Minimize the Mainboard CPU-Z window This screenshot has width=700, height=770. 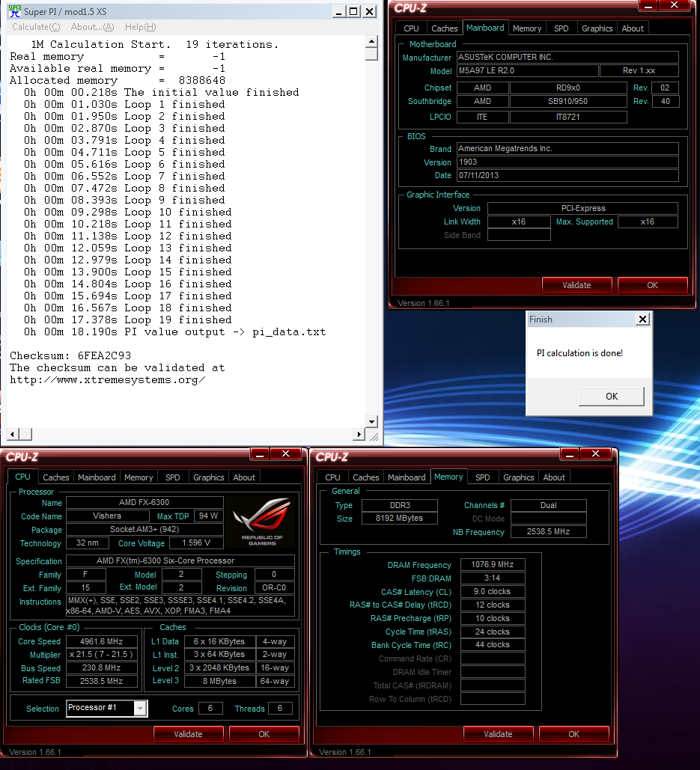pyautogui.click(x=648, y=5)
